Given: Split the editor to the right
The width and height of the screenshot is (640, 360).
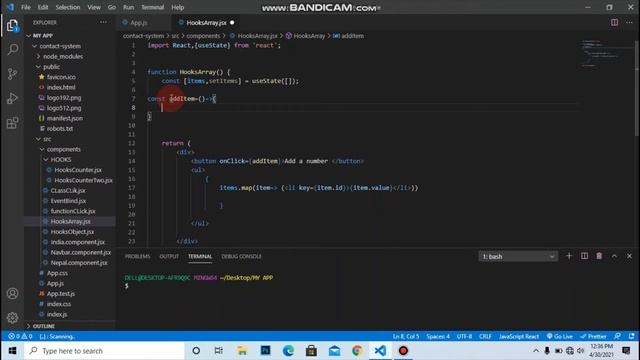Looking at the screenshot, I should (x=614, y=22).
